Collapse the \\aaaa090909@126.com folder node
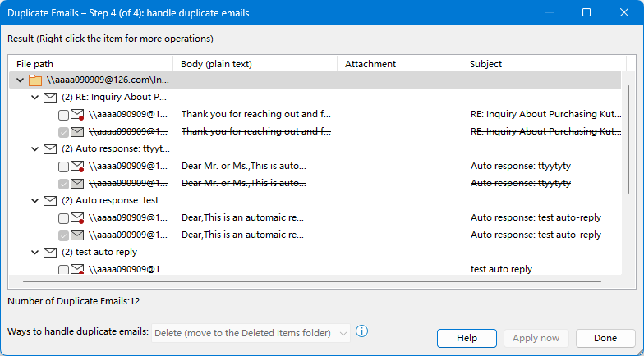 (20, 80)
